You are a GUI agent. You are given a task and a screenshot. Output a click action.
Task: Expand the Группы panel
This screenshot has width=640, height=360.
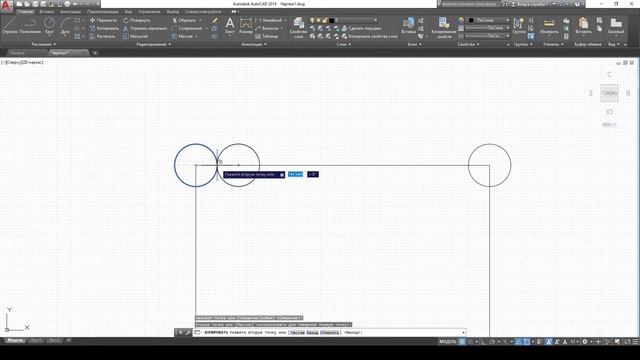click(x=523, y=44)
